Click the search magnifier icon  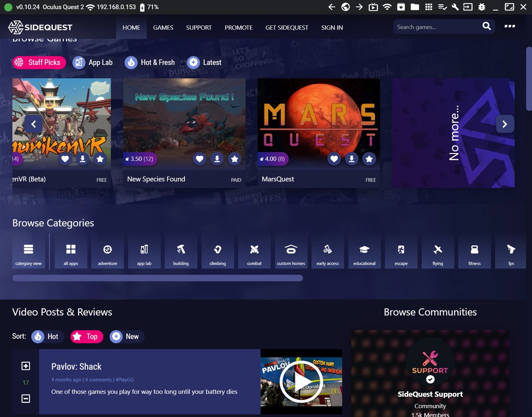pos(486,27)
